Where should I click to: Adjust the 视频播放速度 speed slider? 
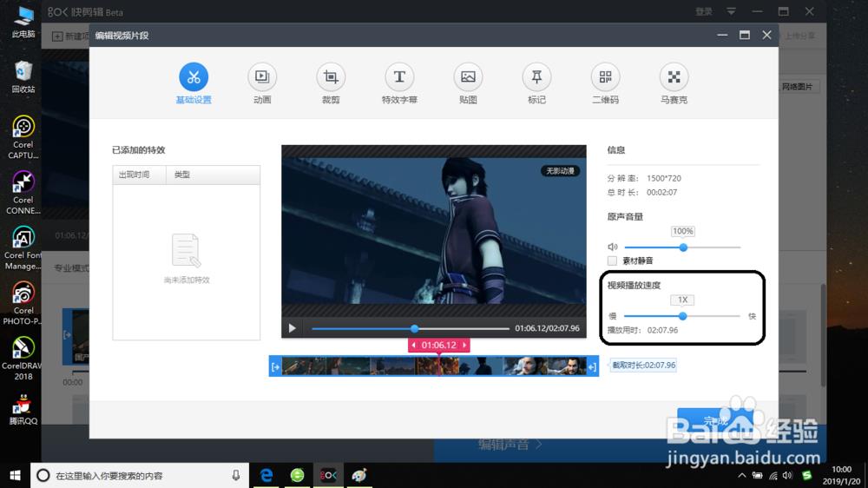tap(682, 316)
